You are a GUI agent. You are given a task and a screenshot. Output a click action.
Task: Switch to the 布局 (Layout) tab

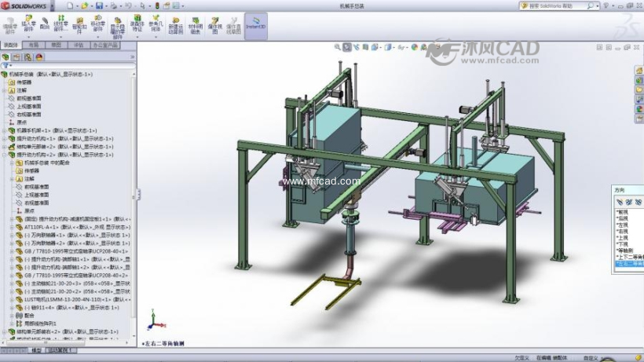coord(34,46)
